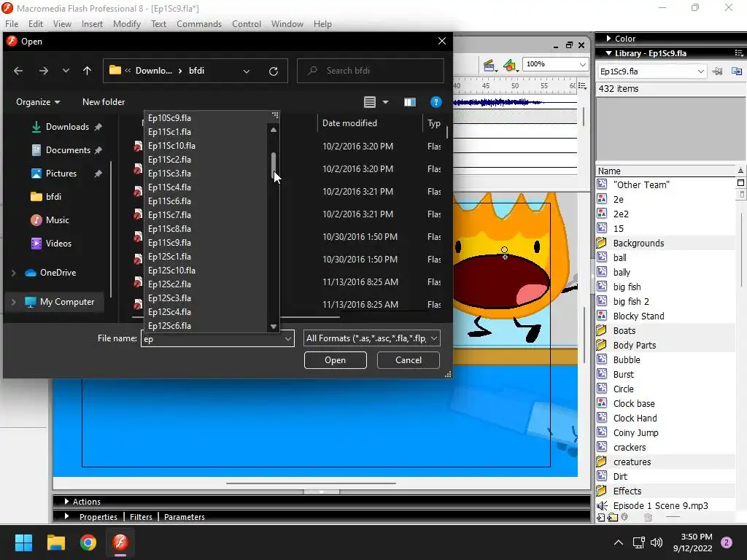Image resolution: width=747 pixels, height=560 pixels.
Task: Open File Explorer from taskbar
Action: point(55,542)
